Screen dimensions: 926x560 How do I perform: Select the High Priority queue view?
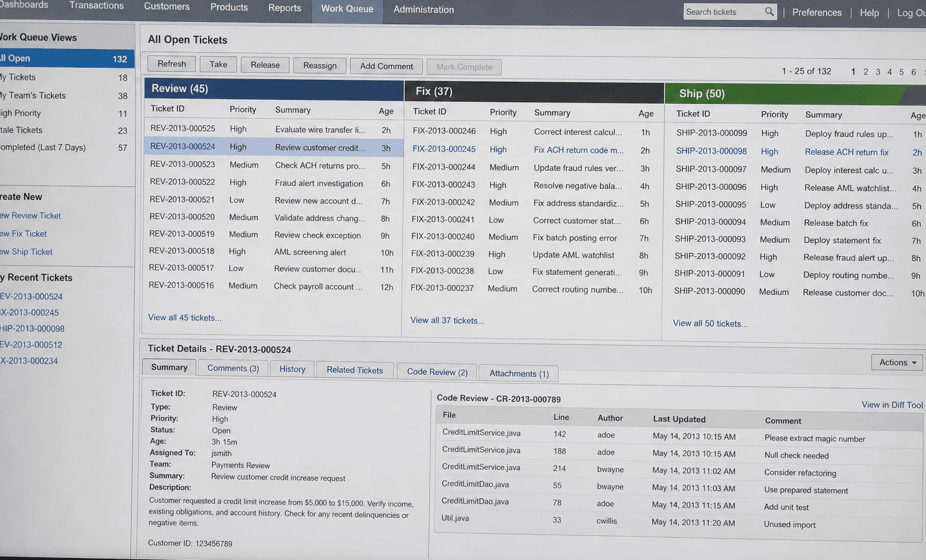66,113
